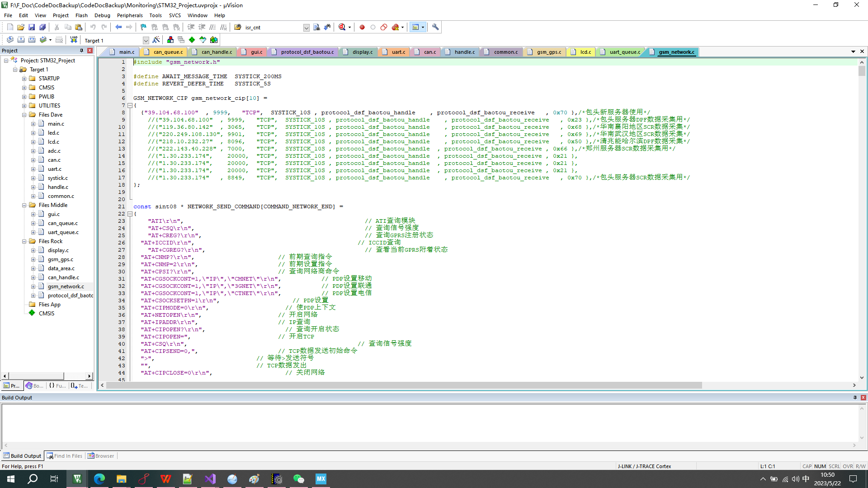Select data_area.c in project tree
The height and width of the screenshot is (488, 868).
pos(61,268)
